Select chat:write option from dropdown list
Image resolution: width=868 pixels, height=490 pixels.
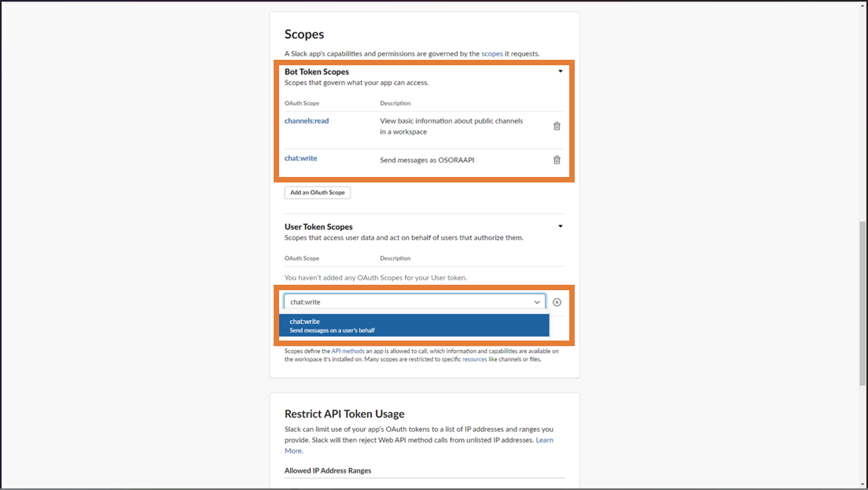(x=414, y=325)
